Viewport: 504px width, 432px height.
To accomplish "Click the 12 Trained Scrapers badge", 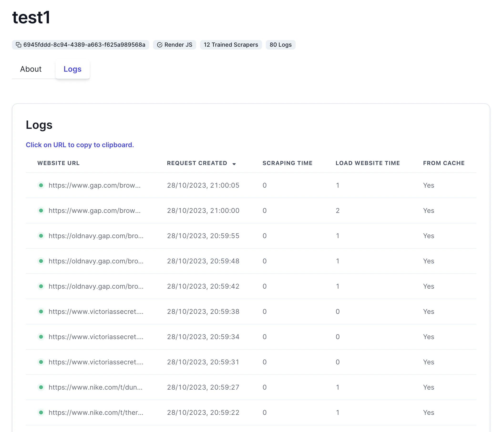I will pos(231,45).
